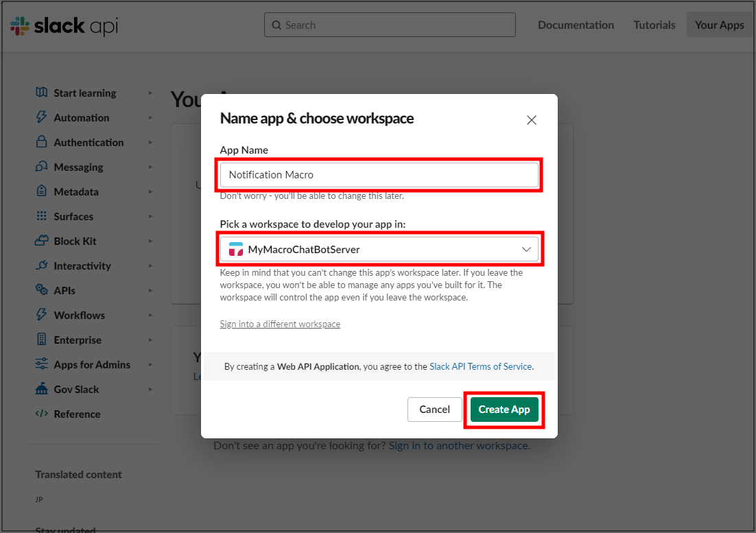Open the Tutorials nav item
756x533 pixels.
point(654,25)
